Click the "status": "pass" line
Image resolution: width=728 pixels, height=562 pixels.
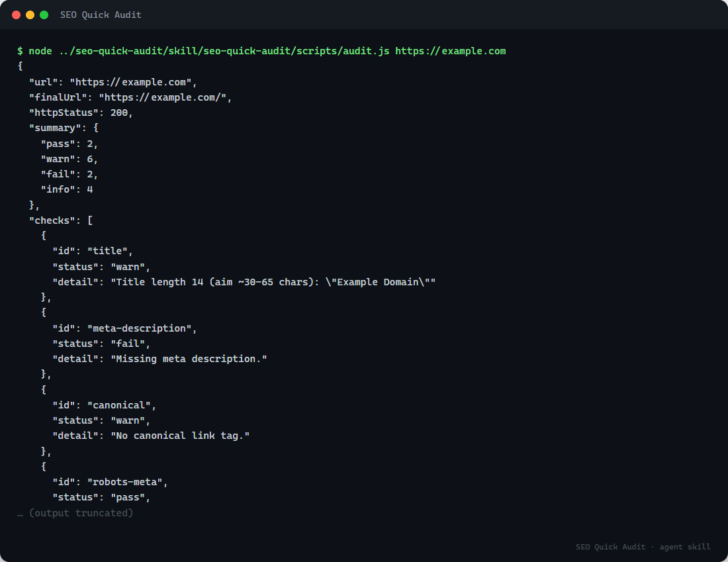pos(101,497)
